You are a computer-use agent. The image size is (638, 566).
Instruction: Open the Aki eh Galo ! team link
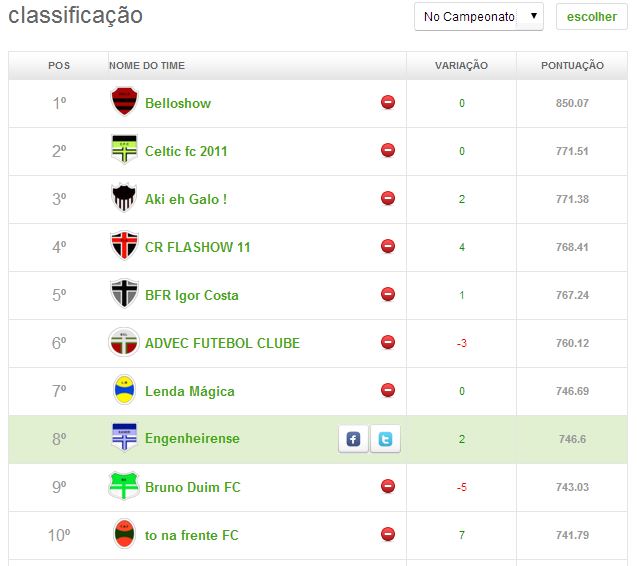coord(186,199)
